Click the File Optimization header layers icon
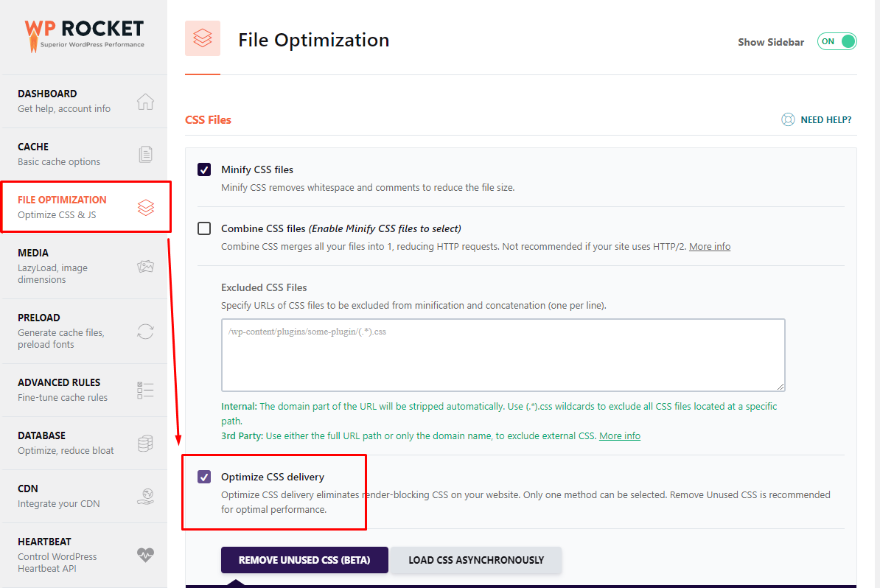This screenshot has height=588, width=880. click(x=203, y=38)
